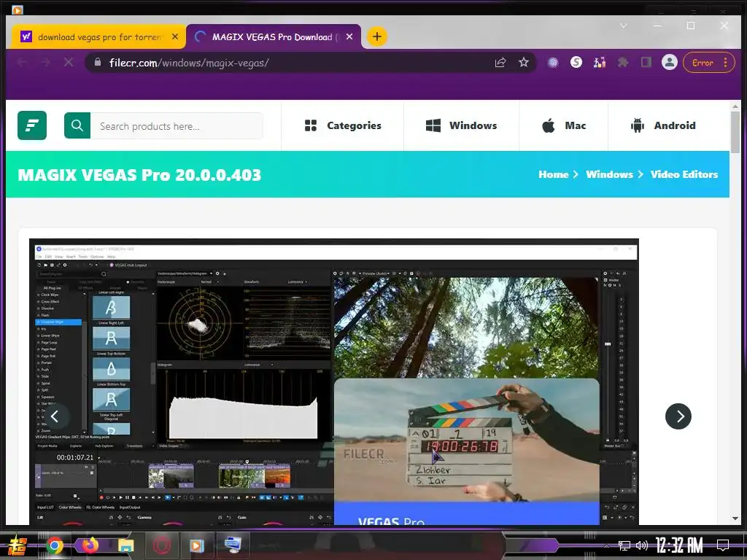Open Google Chrome from taskbar
747x560 pixels.
click(x=55, y=545)
